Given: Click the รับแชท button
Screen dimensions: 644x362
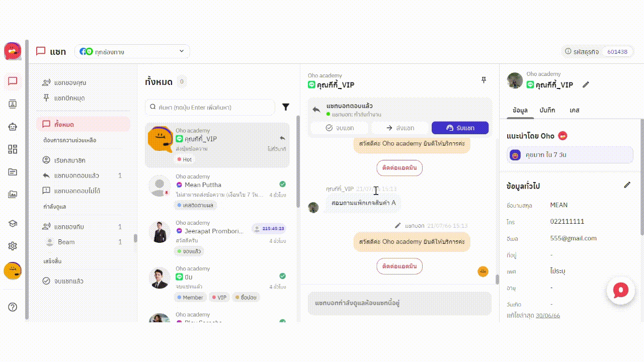Looking at the screenshot, I should (x=460, y=128).
